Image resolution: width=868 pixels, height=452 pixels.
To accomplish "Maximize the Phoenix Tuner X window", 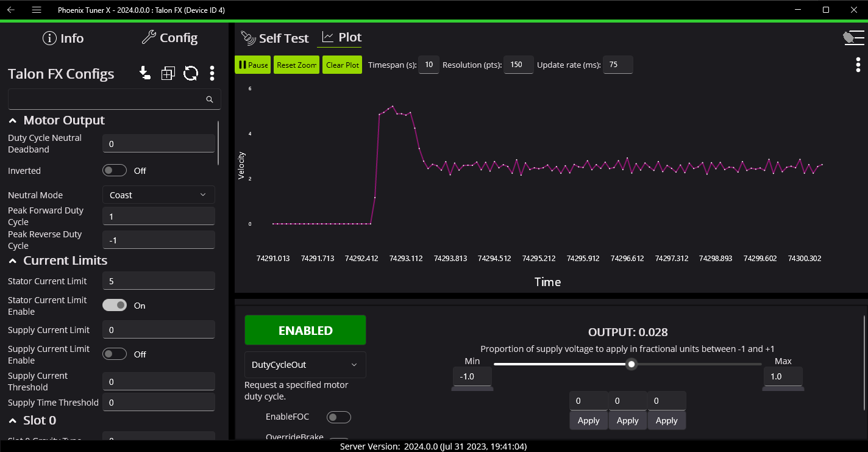I will click(x=826, y=10).
